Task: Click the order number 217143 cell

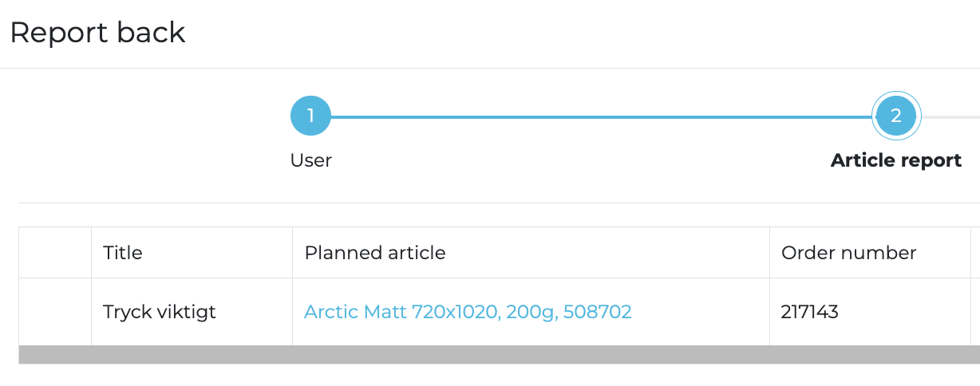Action: click(810, 312)
